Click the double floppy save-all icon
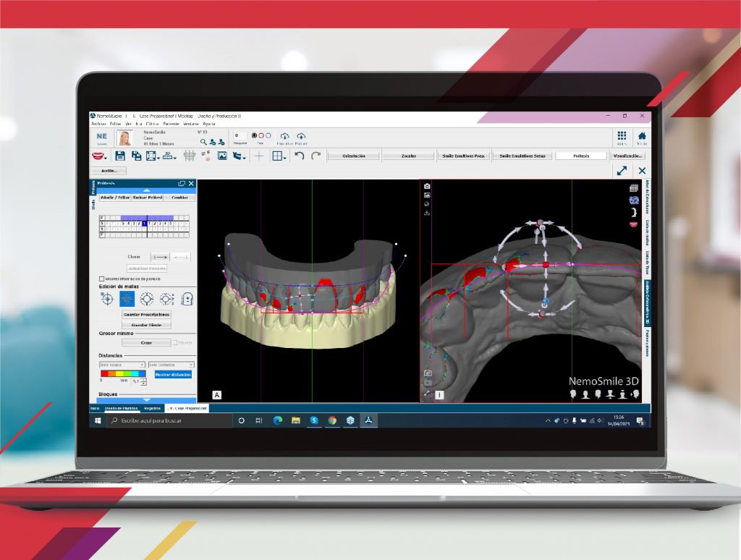Screen dimensions: 741x560 click(136, 156)
